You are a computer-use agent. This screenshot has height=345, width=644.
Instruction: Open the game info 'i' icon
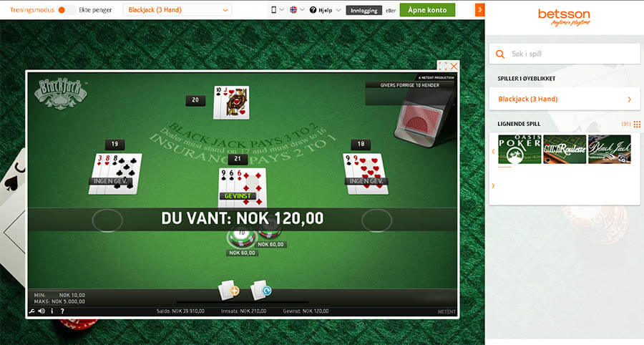pyautogui.click(x=52, y=311)
